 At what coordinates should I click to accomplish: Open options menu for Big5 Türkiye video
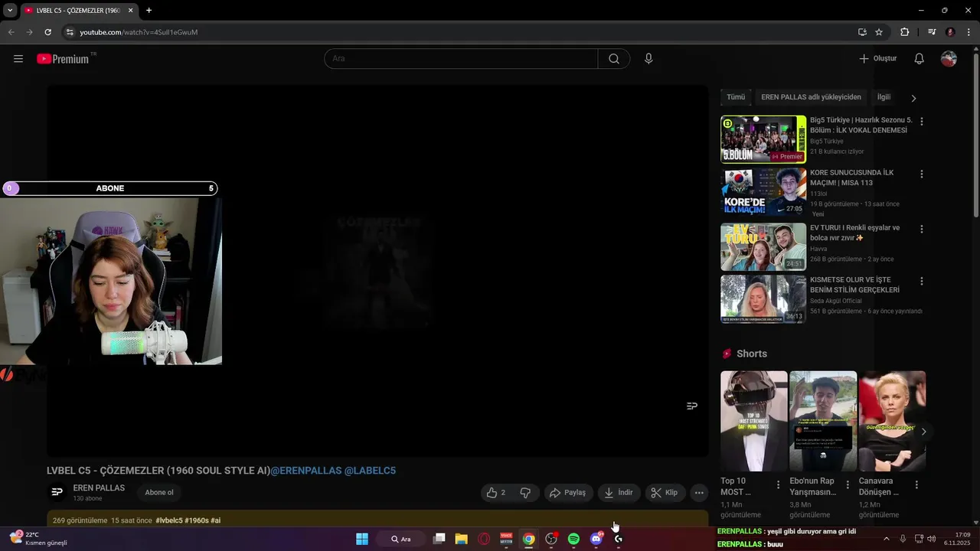[x=922, y=122]
